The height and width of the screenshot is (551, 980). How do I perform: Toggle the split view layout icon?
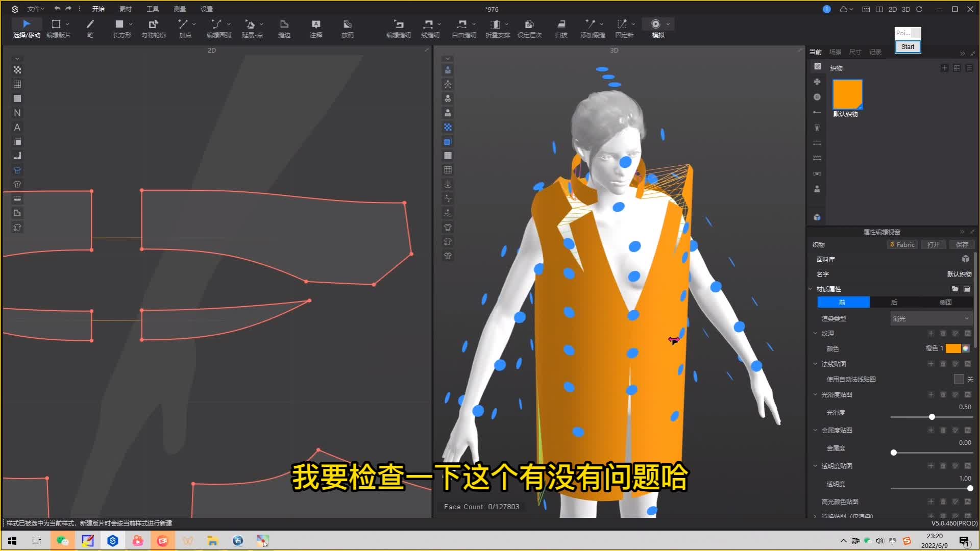tap(879, 9)
